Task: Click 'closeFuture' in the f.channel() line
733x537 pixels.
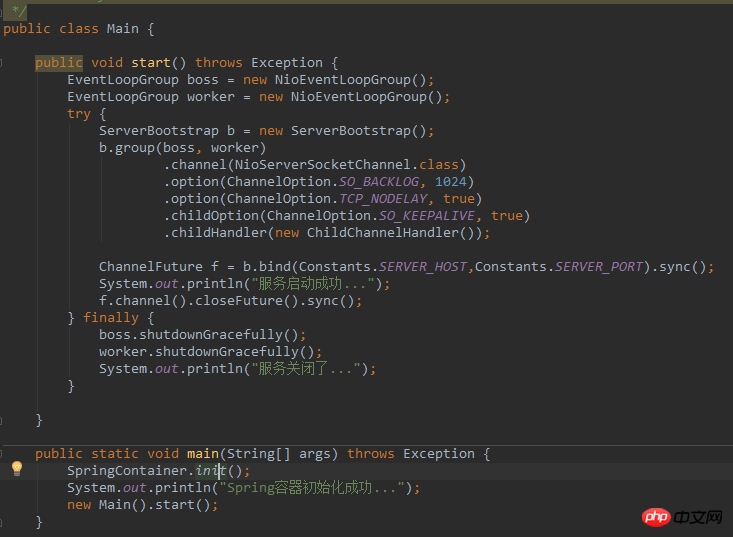Action: point(239,301)
